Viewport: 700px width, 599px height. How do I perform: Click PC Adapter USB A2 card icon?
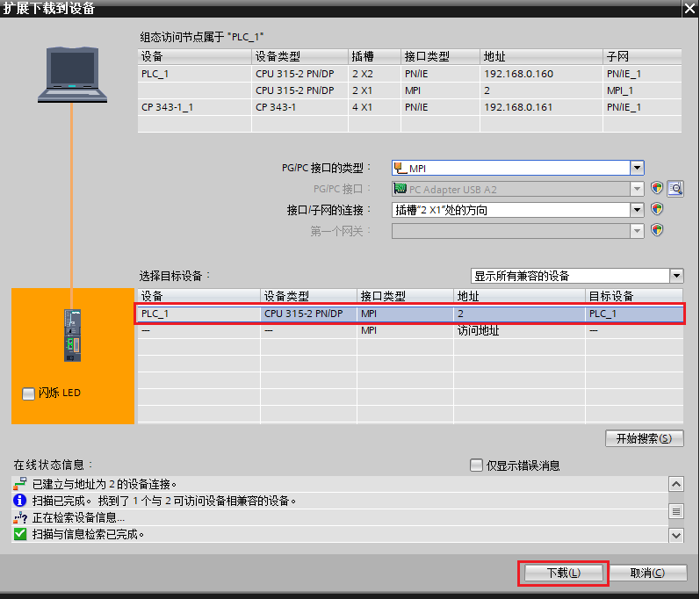(x=400, y=189)
